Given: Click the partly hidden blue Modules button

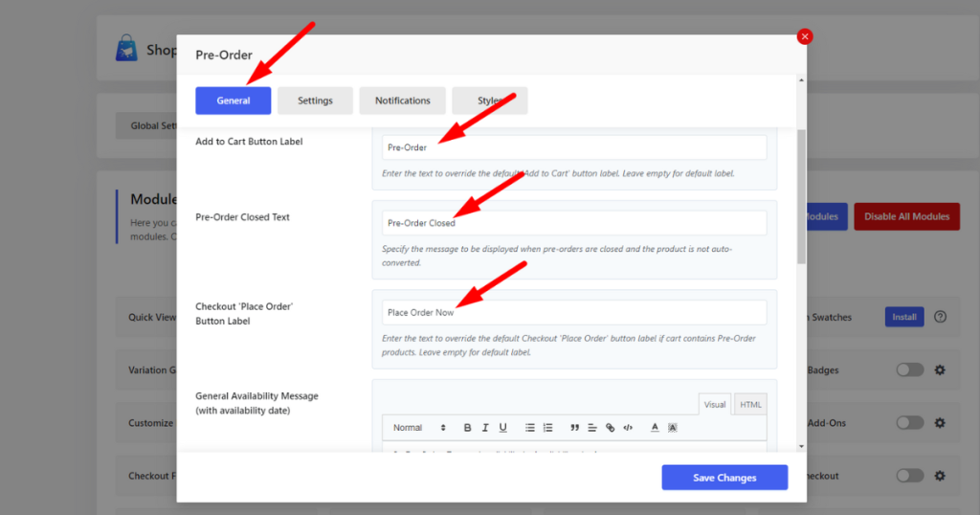Looking at the screenshot, I should point(827,216).
